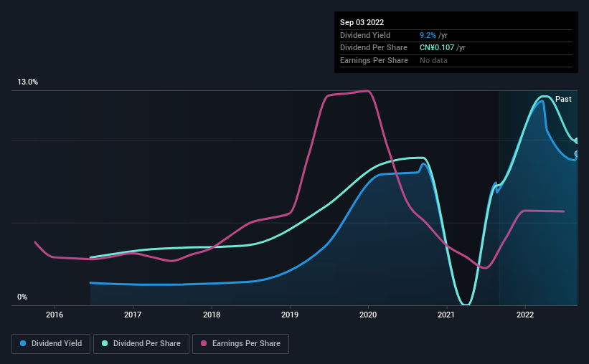
Task: Click the teal Dividend Per Share endpoint marker
Action: point(577,141)
